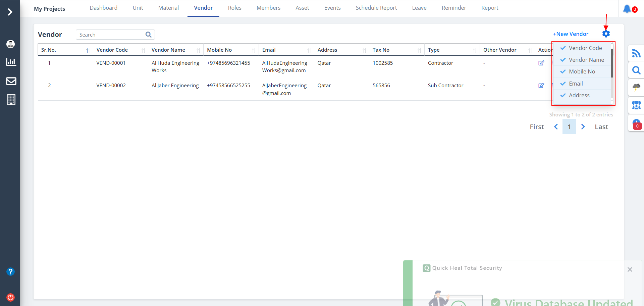Uncheck the Vendor Code column option
This screenshot has height=306, width=644.
pyautogui.click(x=581, y=48)
